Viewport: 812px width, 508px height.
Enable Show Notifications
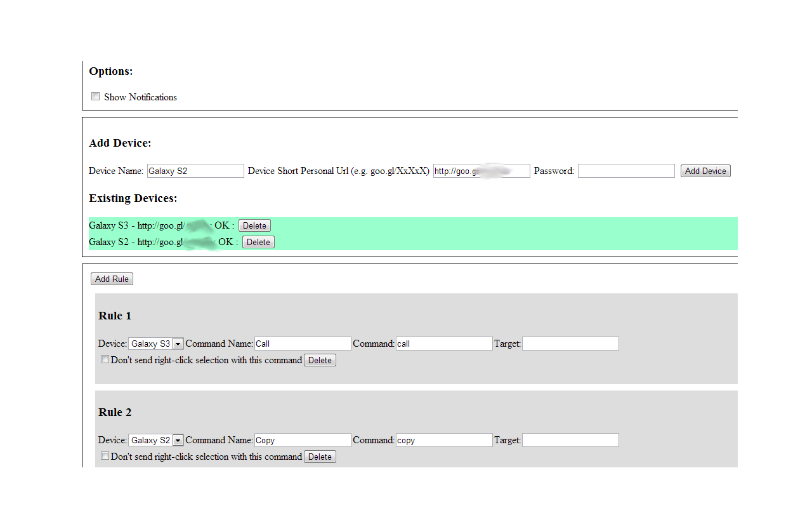(95, 96)
